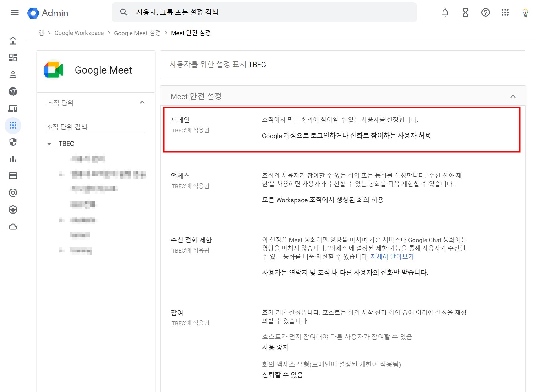The image size is (535, 392).
Task: Open Apps grid icon in sidebar
Action: tap(13, 125)
